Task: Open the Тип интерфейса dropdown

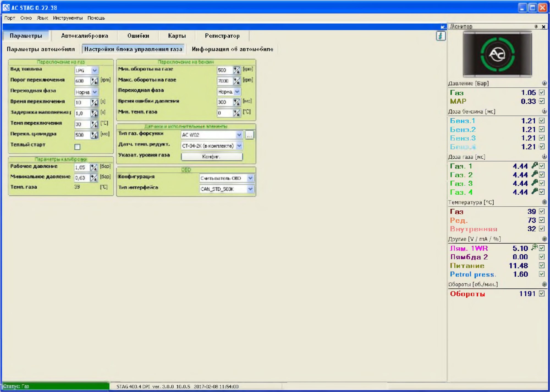Action: [x=227, y=189]
